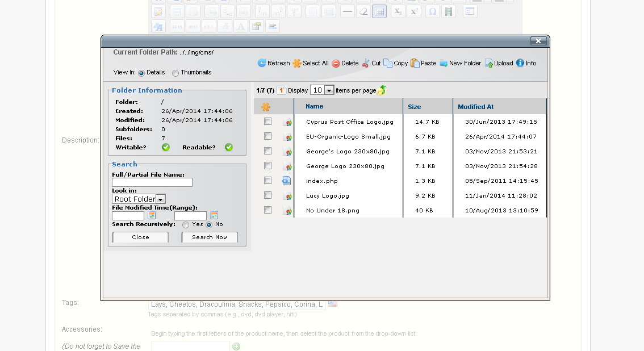Cut the selected files
This screenshot has width=644, height=351.
[371, 63]
